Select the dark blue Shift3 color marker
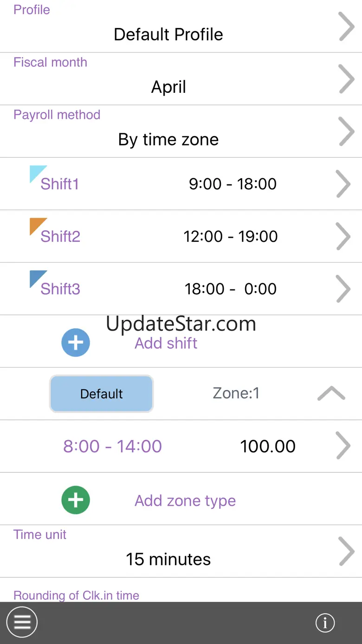Screen dimensions: 362x644 point(38,279)
